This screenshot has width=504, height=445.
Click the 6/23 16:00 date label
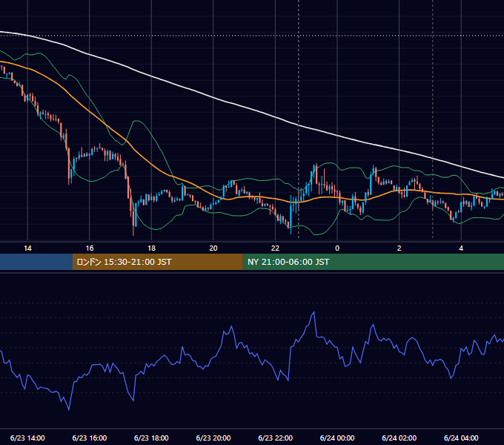coord(90,438)
